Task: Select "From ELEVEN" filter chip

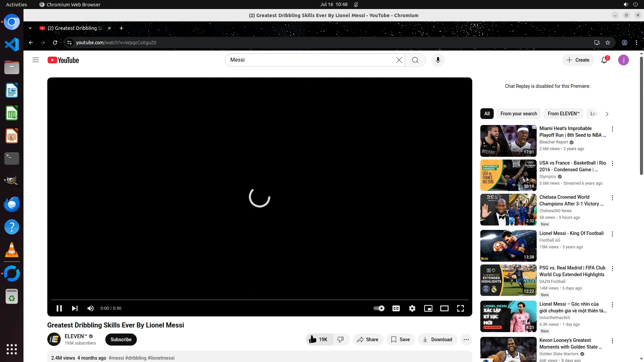Action: [x=563, y=114]
